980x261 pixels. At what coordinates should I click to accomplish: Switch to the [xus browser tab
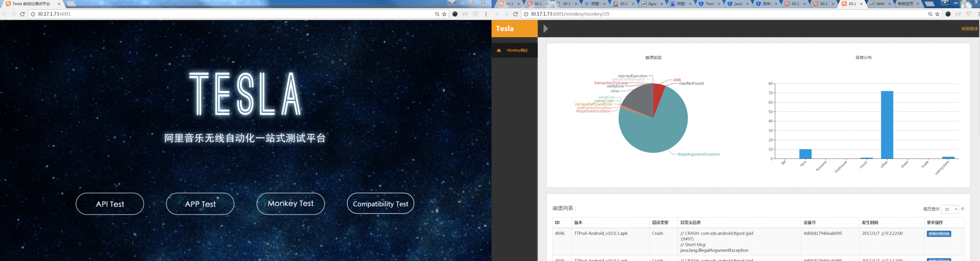738,4
